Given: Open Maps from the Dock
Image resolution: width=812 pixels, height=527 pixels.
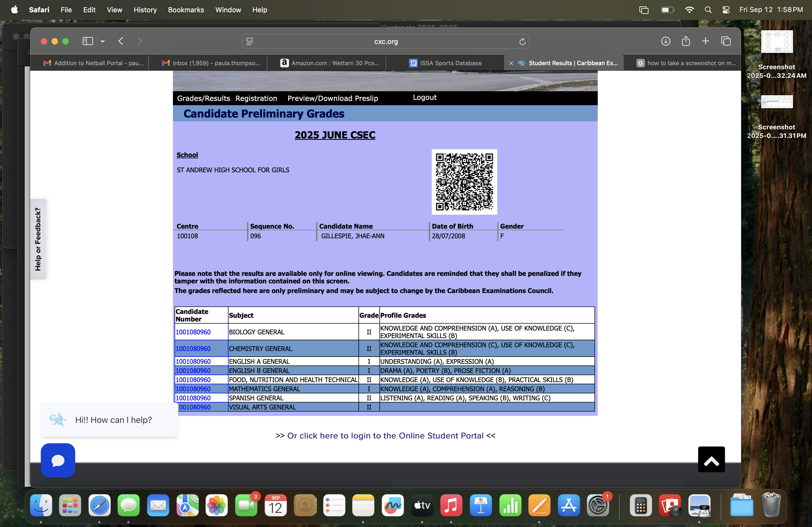Looking at the screenshot, I should point(187,505).
